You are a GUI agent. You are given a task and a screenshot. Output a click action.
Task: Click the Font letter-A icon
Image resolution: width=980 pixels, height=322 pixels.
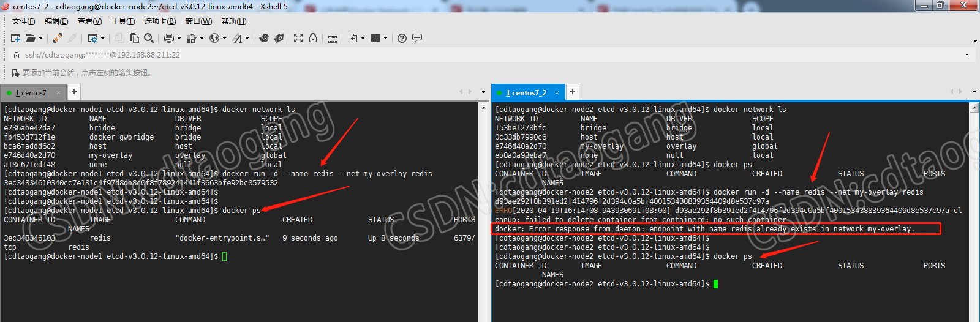237,38
